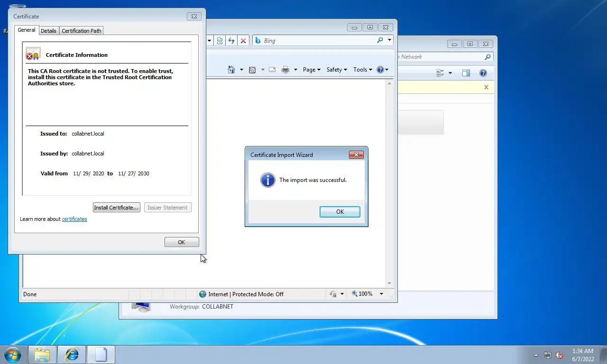607x364 pixels.
Task: Open the Tools menu in IE
Action: tap(363, 70)
